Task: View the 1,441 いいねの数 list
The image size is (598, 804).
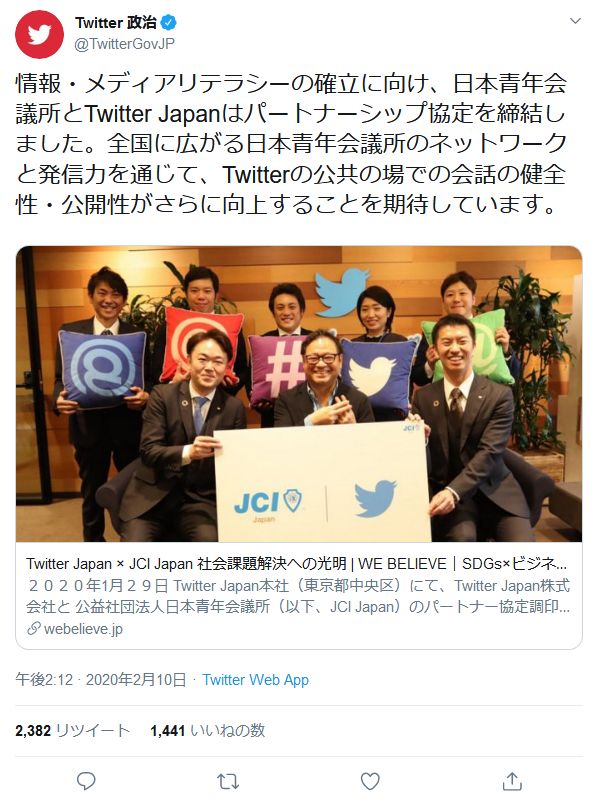Action: pos(208,730)
